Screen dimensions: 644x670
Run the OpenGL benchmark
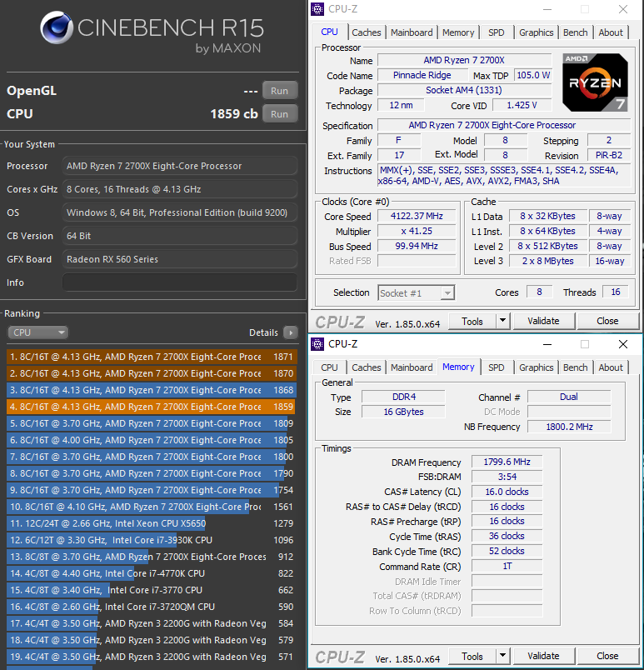click(279, 91)
